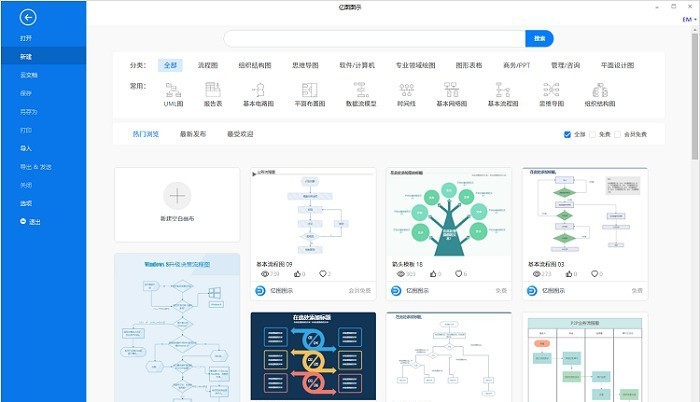Viewport: 700px width, 402px height.
Task: Favorite 基本流程图 09 with heart icon
Action: pos(323,274)
